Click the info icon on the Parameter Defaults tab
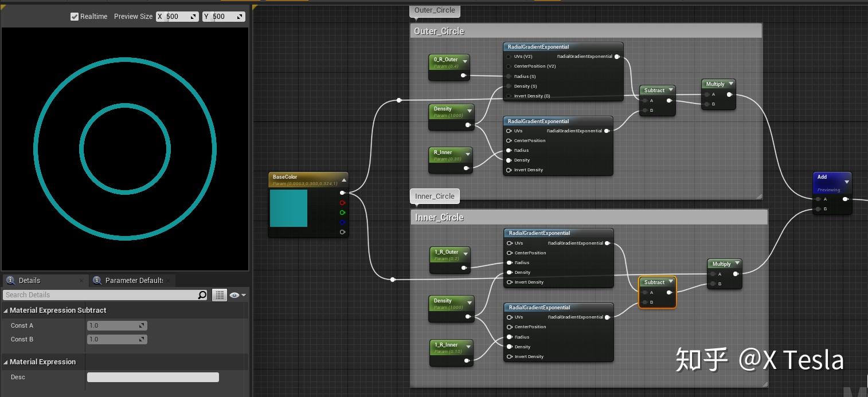Image resolution: width=868 pixels, height=397 pixels. point(97,280)
